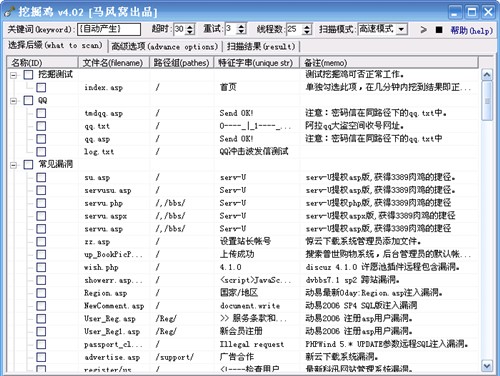Maximize the 挖掘鸡 window
The width and height of the screenshot is (500, 376).
pos(472,12)
